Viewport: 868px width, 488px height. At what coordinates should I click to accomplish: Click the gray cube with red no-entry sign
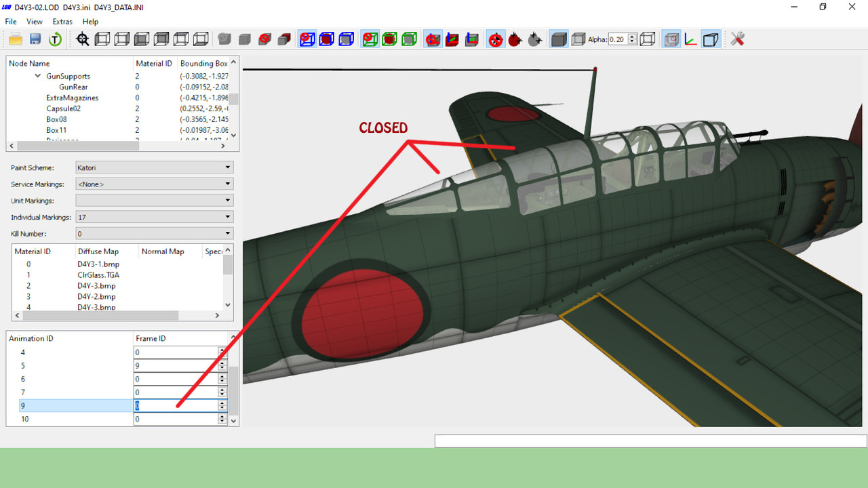(x=264, y=39)
